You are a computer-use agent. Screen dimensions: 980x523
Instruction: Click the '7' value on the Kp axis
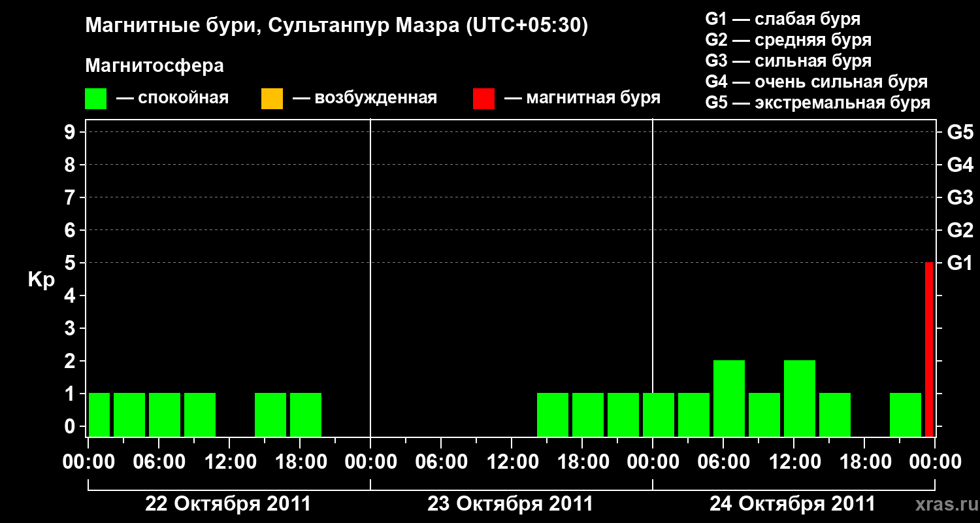click(x=71, y=198)
